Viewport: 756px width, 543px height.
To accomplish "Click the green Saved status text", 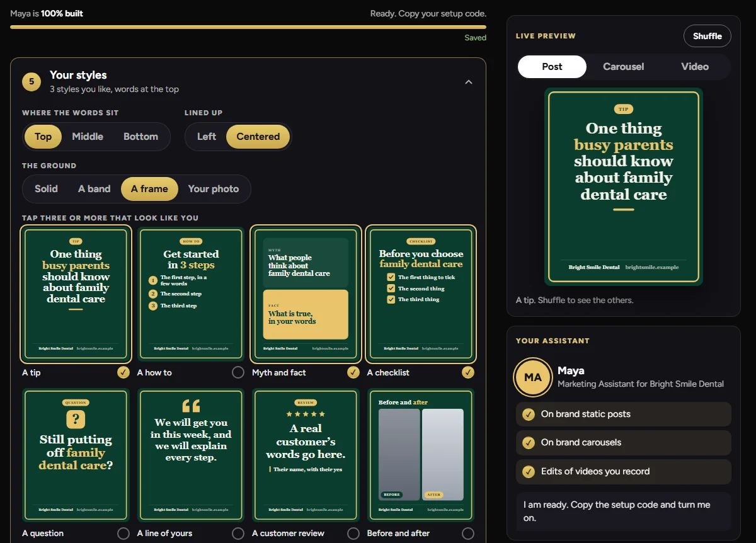I will (476, 38).
